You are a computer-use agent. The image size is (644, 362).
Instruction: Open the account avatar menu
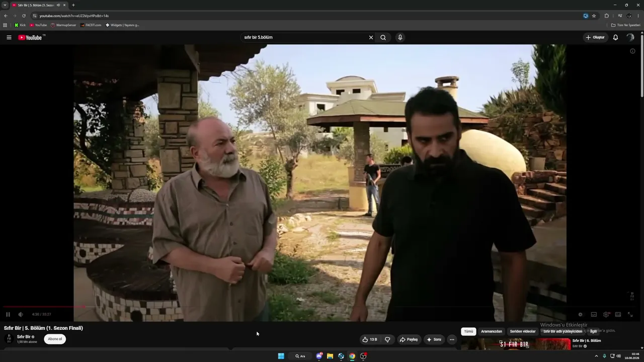[x=630, y=37]
